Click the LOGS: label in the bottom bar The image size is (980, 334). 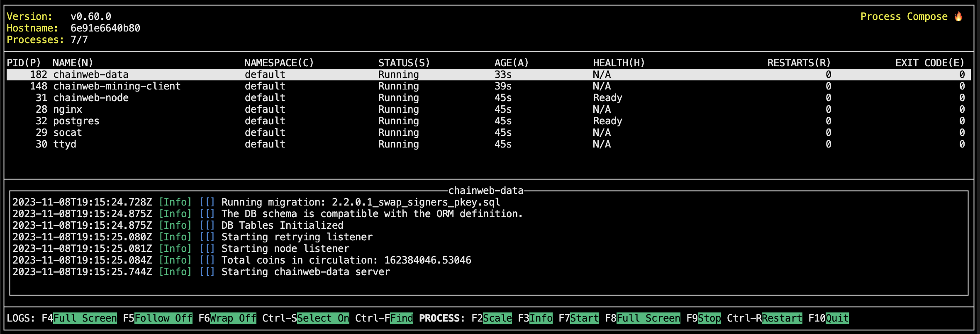pyautogui.click(x=21, y=318)
